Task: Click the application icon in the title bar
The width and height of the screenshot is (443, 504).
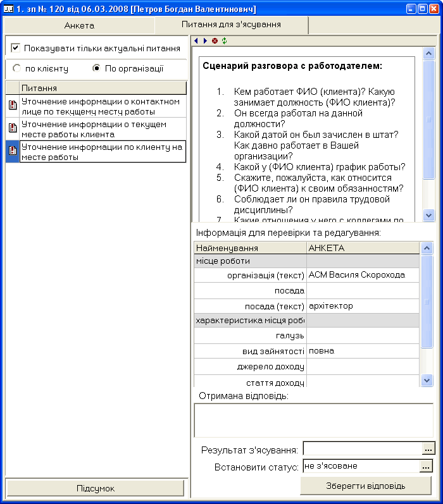Action: (8, 9)
